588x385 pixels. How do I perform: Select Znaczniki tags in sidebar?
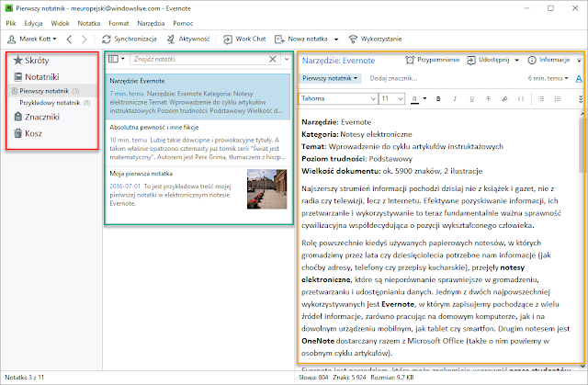(x=37, y=117)
